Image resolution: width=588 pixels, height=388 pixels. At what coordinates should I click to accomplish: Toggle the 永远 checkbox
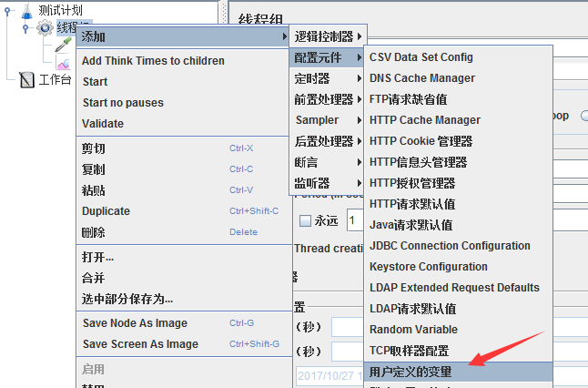[305, 220]
